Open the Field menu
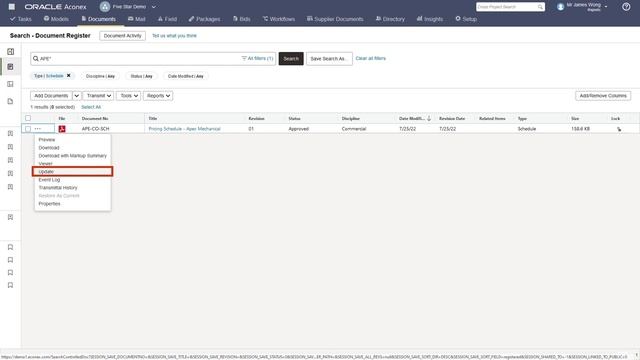 pos(167,19)
